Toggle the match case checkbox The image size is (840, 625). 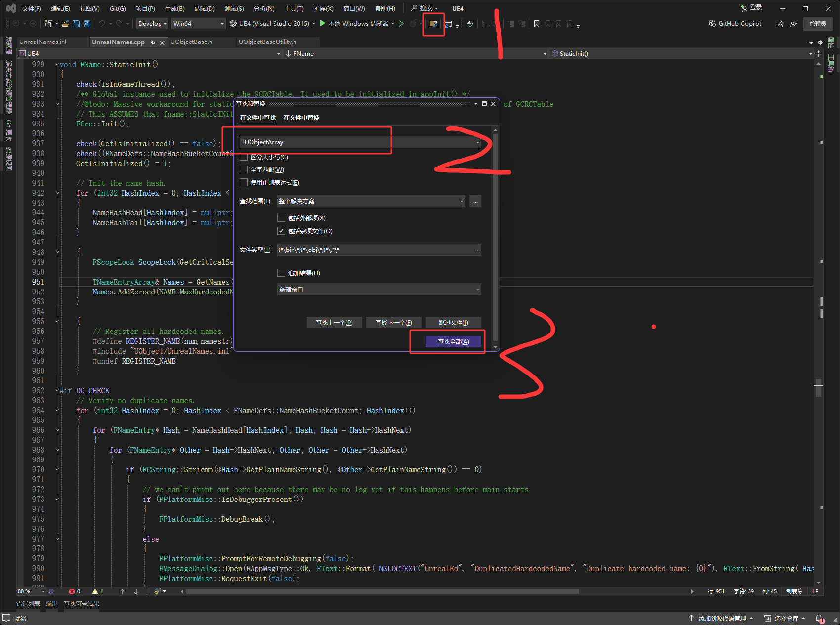[x=244, y=157]
